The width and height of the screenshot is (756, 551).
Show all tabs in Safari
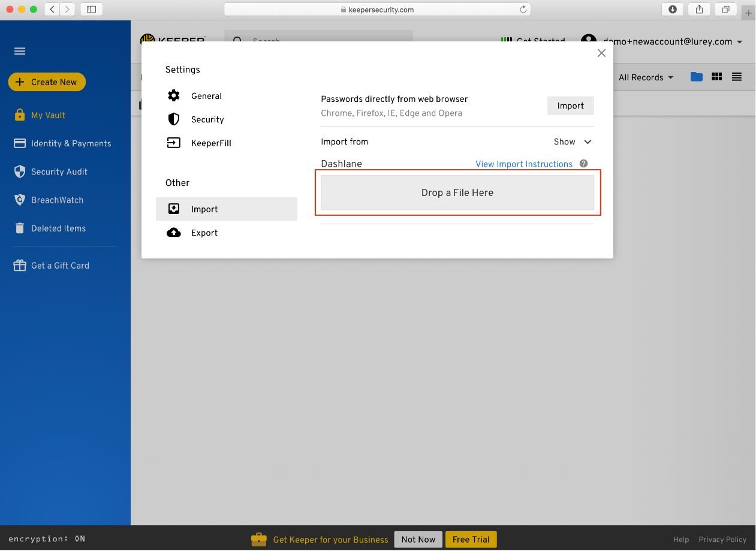point(725,9)
